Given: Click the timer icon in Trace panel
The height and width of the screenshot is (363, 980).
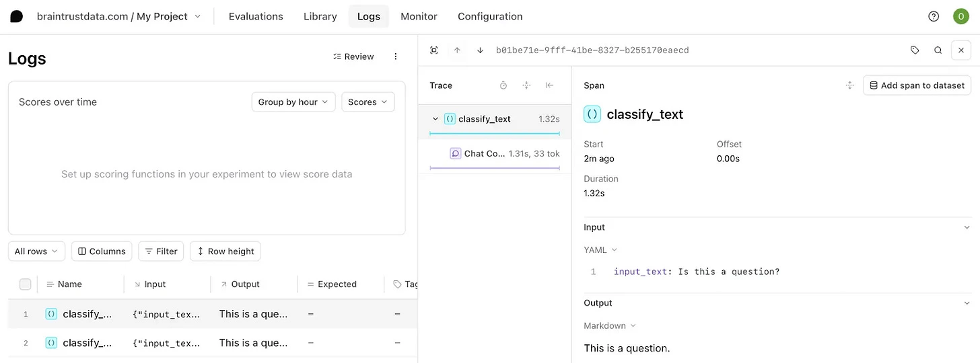Looking at the screenshot, I should point(503,85).
